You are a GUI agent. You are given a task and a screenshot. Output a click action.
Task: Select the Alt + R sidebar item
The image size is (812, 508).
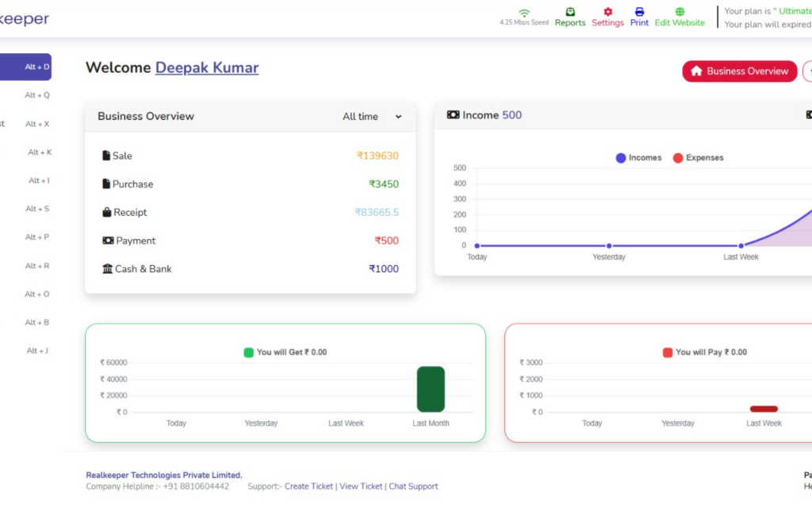tap(36, 265)
